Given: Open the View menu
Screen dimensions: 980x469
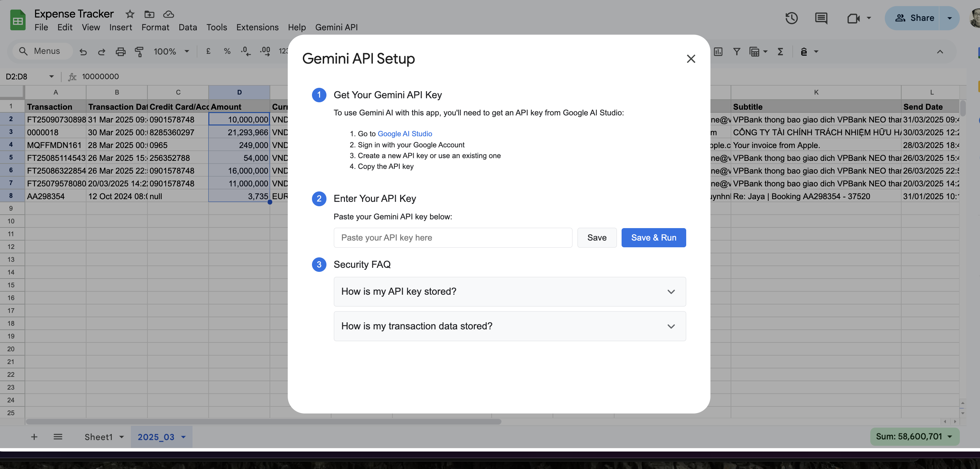Looking at the screenshot, I should pos(91,27).
